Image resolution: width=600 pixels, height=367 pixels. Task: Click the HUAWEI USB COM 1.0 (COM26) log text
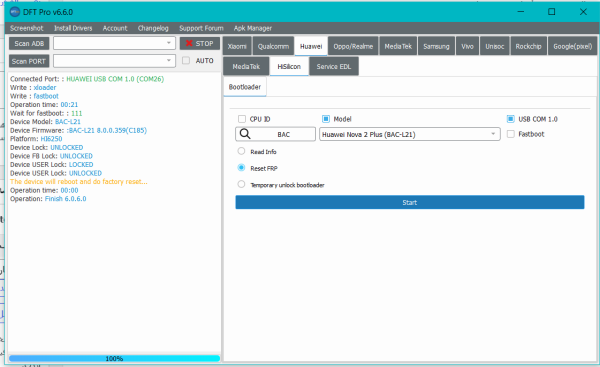115,79
